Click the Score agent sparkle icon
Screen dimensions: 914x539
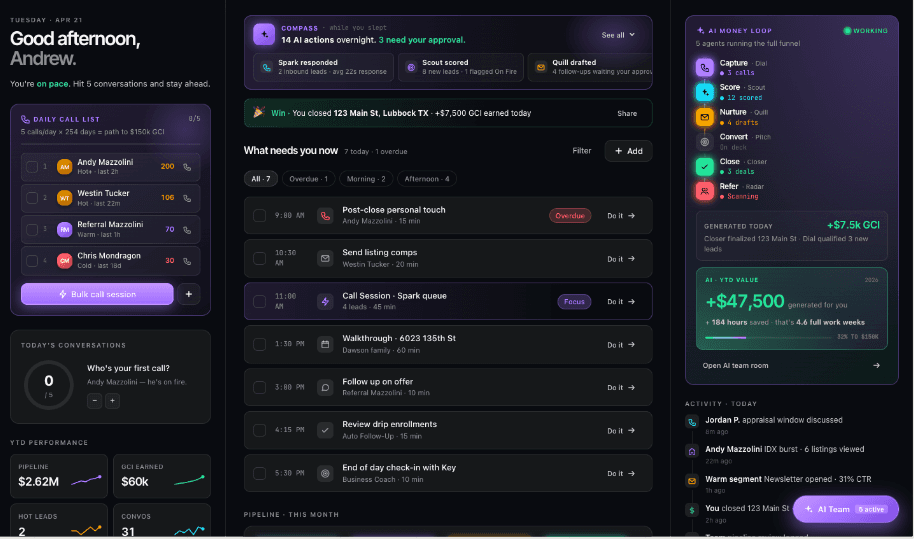click(x=704, y=92)
